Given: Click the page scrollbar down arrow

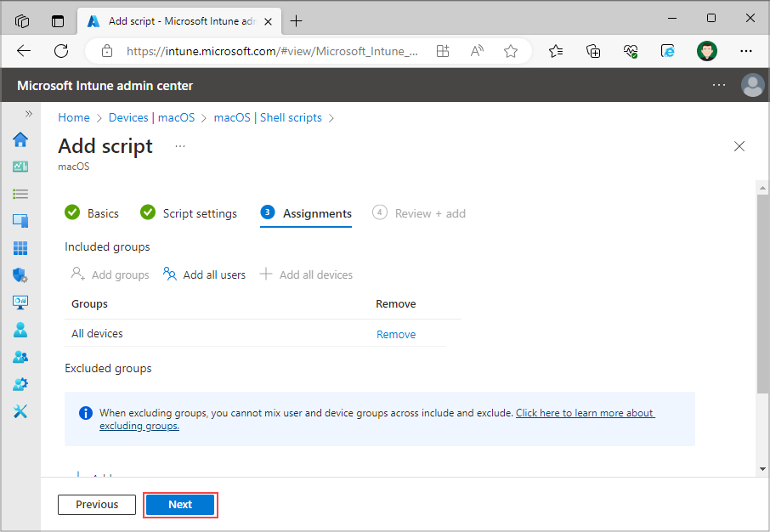Looking at the screenshot, I should pos(762,469).
